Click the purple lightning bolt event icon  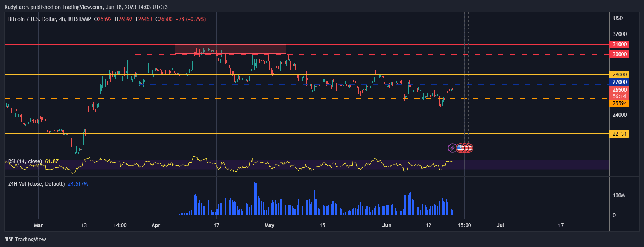[452, 148]
